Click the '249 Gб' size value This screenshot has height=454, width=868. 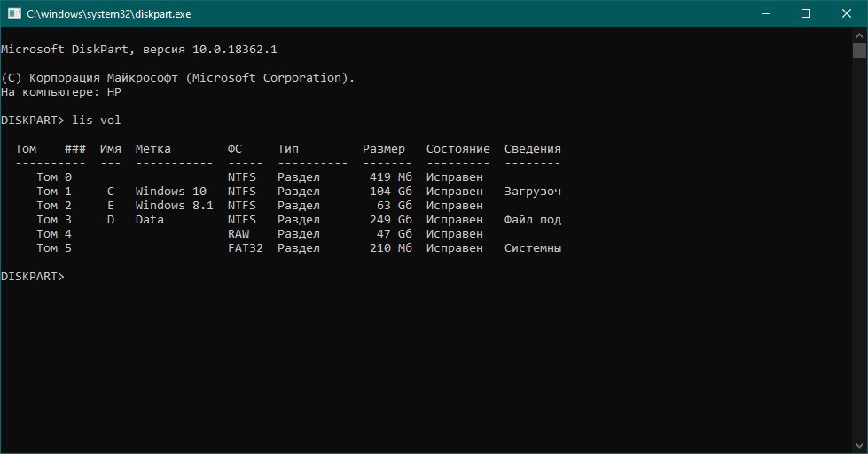coord(391,220)
